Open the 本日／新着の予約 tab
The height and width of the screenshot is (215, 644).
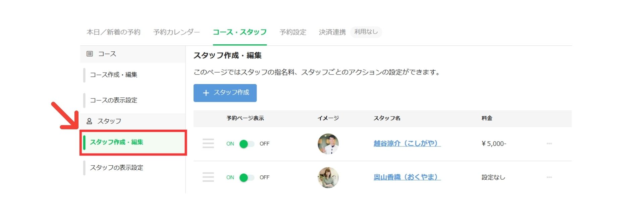[113, 32]
